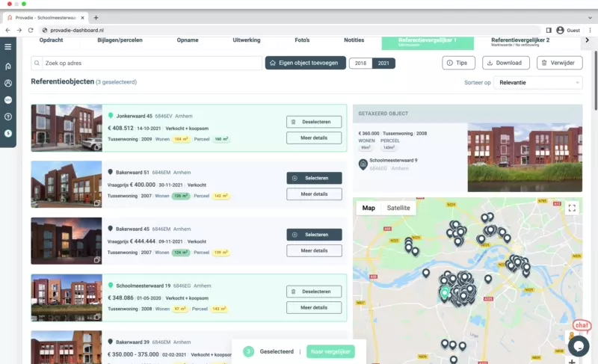This screenshot has width=598, height=364.
Task: Reload the current browser page
Action: tap(31, 30)
